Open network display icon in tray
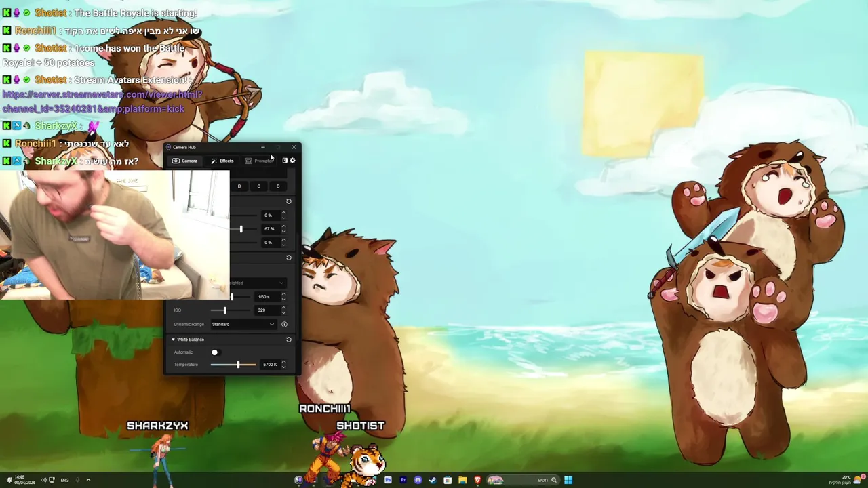Image resolution: width=868 pixels, height=488 pixels. pos(52,480)
